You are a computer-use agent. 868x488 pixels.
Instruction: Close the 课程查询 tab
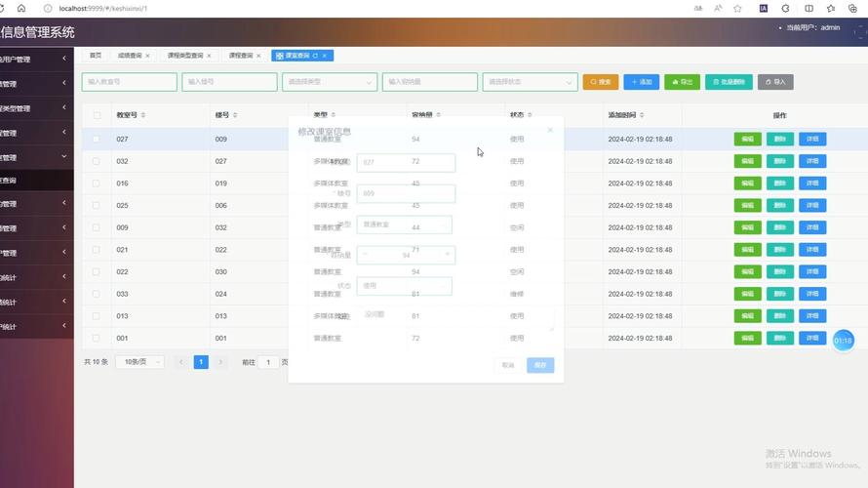pos(258,56)
